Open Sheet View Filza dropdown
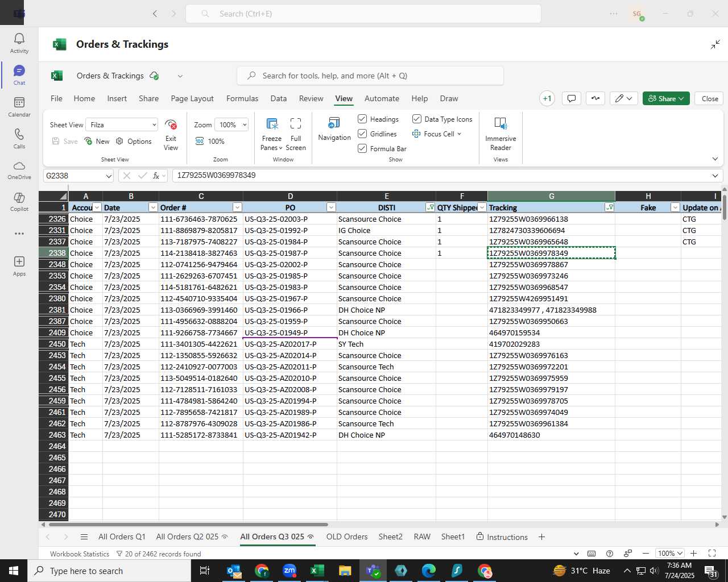 (122, 124)
